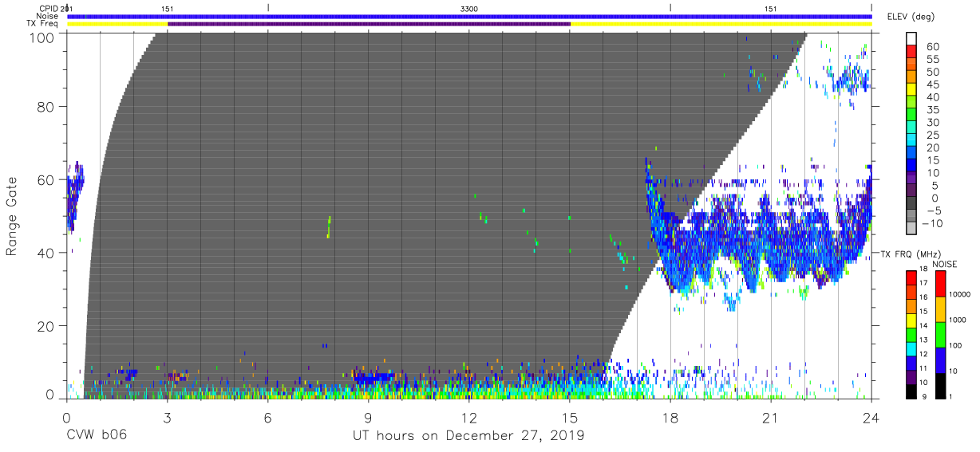Pick the blue segment of the noise colorbar
The image size is (980, 452).
tap(939, 360)
